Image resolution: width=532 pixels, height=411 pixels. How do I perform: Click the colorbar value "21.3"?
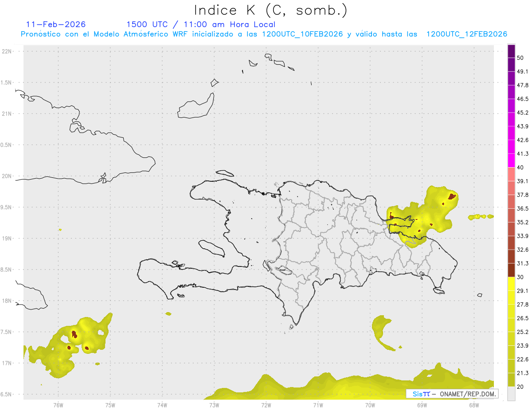523,373
